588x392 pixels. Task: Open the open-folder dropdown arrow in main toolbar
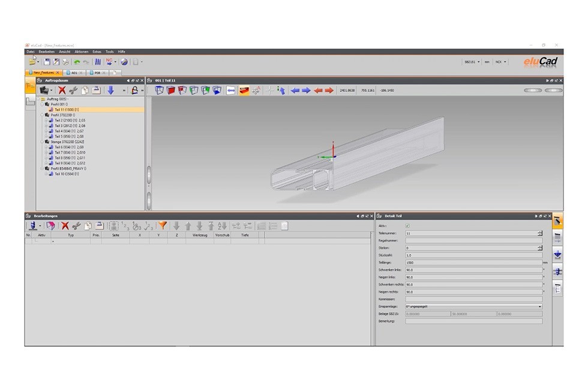click(x=38, y=62)
